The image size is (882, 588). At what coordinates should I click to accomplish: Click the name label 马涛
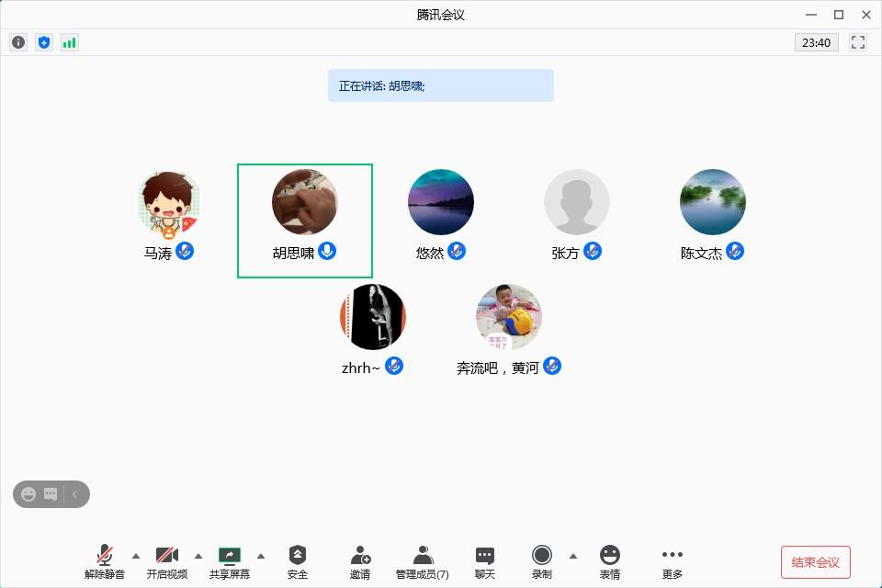(157, 254)
